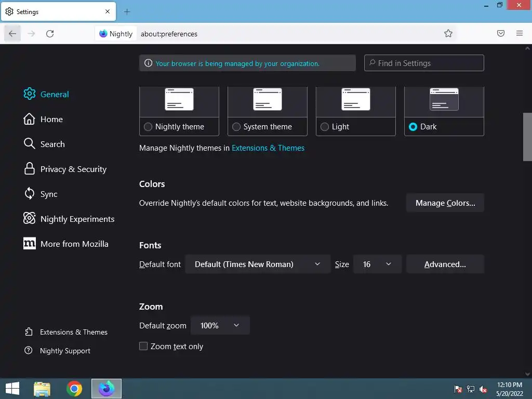Click the Nightly identity icon in address bar

point(103,34)
